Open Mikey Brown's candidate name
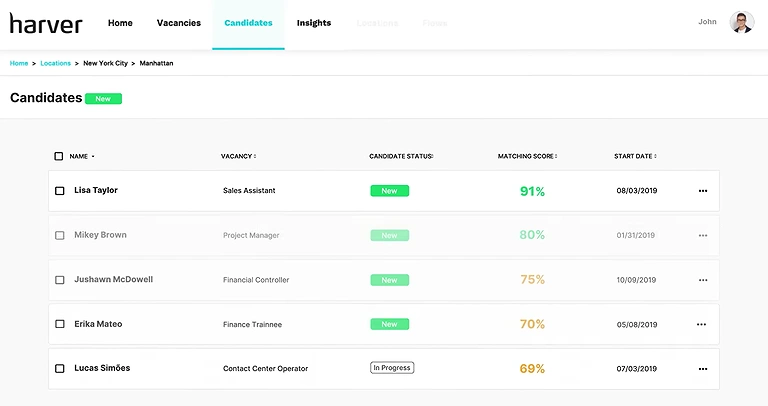768x406 pixels. pos(100,235)
